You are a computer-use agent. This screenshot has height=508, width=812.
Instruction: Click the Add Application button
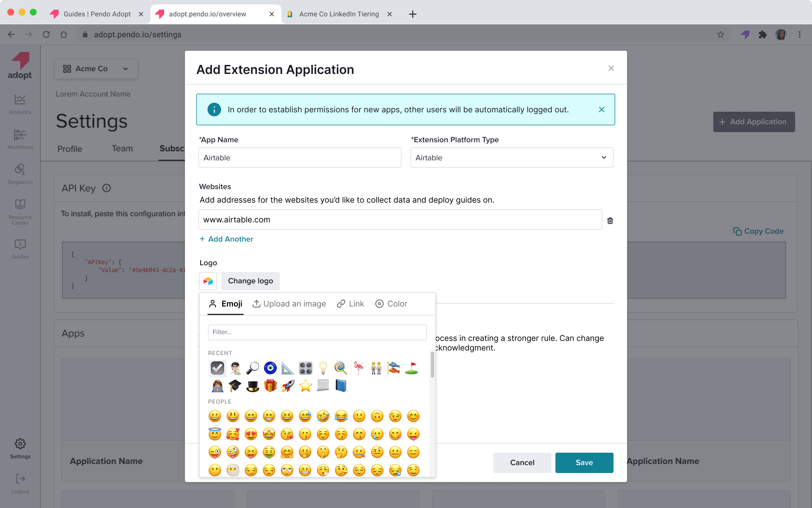754,122
